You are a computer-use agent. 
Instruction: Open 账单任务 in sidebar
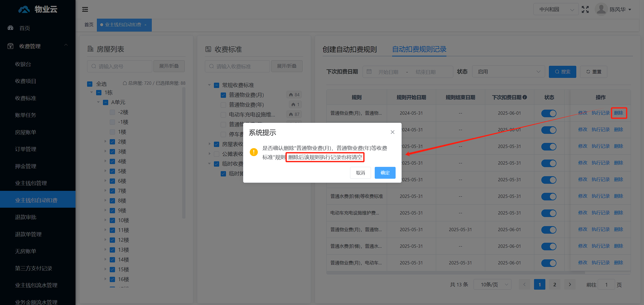pos(26,115)
